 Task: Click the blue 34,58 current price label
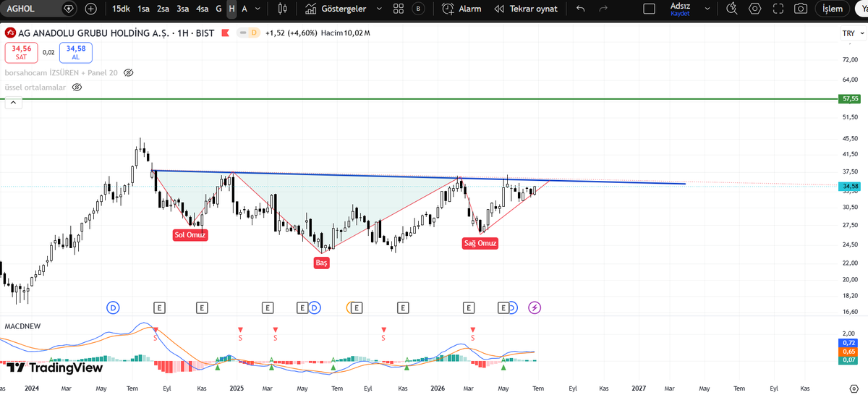pyautogui.click(x=850, y=187)
